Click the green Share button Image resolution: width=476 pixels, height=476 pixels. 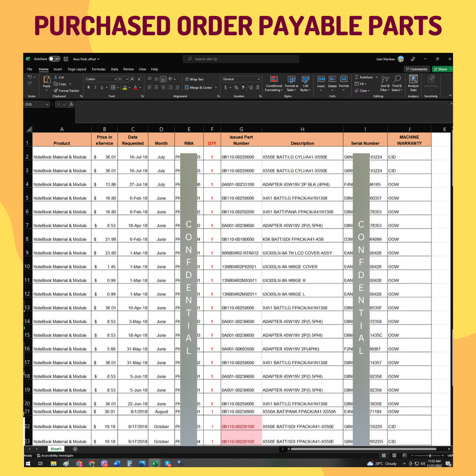(x=443, y=69)
